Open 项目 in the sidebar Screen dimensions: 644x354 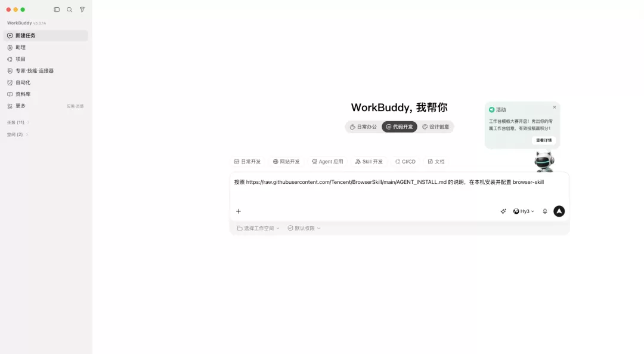(45, 59)
